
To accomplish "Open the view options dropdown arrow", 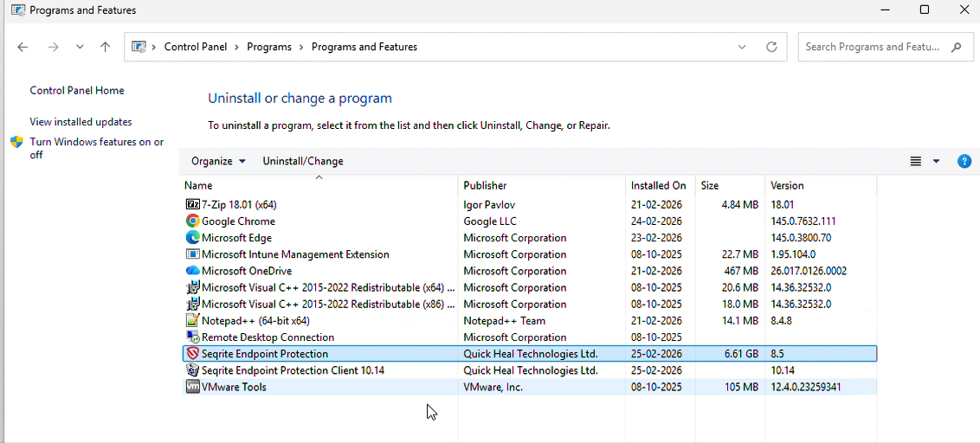I will point(936,161).
